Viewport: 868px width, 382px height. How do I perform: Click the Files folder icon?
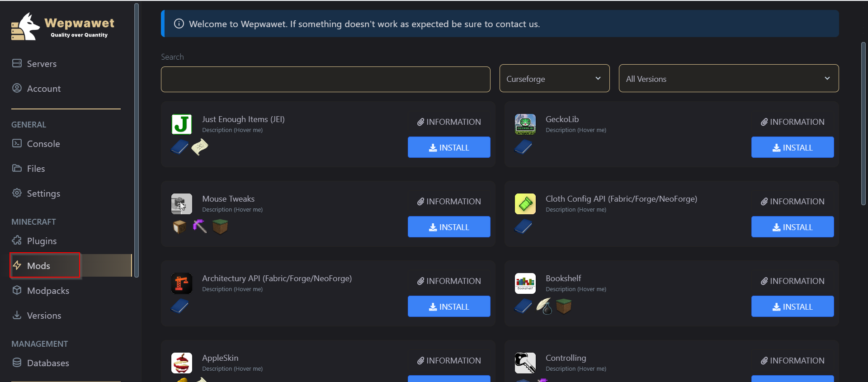tap(17, 168)
